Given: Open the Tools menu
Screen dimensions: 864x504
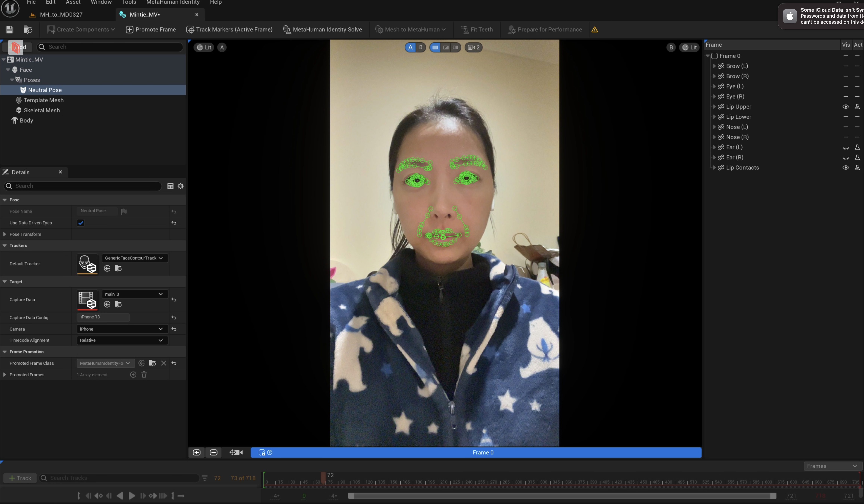Looking at the screenshot, I should 129,2.
